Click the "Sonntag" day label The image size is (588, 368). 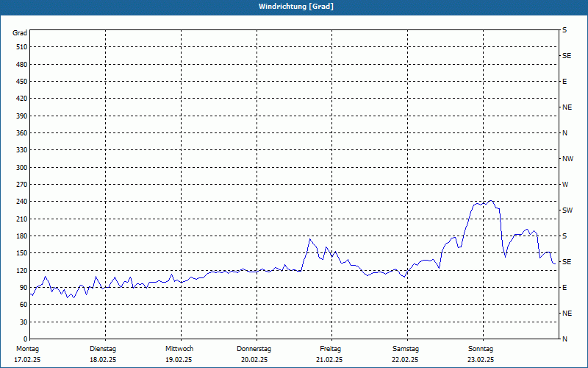point(481,349)
